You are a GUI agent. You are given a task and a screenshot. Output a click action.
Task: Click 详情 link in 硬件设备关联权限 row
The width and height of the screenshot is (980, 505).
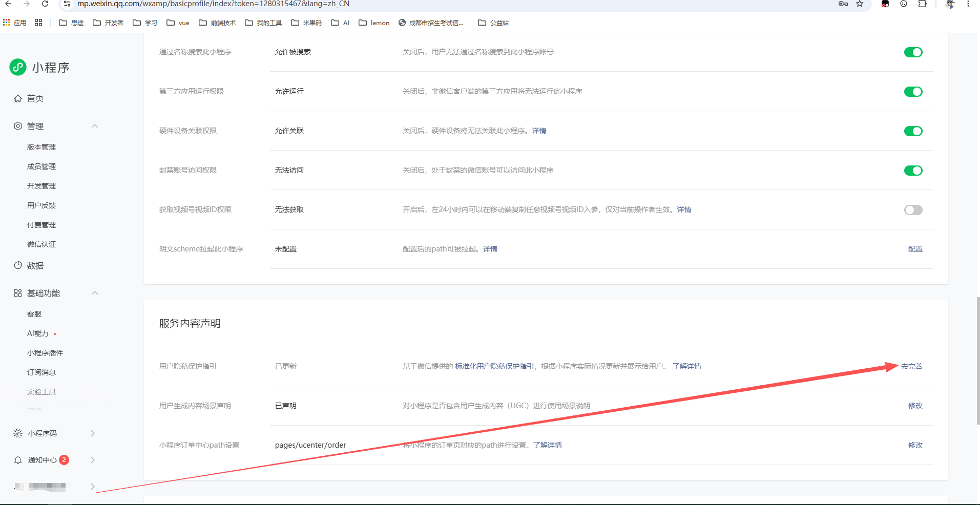click(x=539, y=131)
